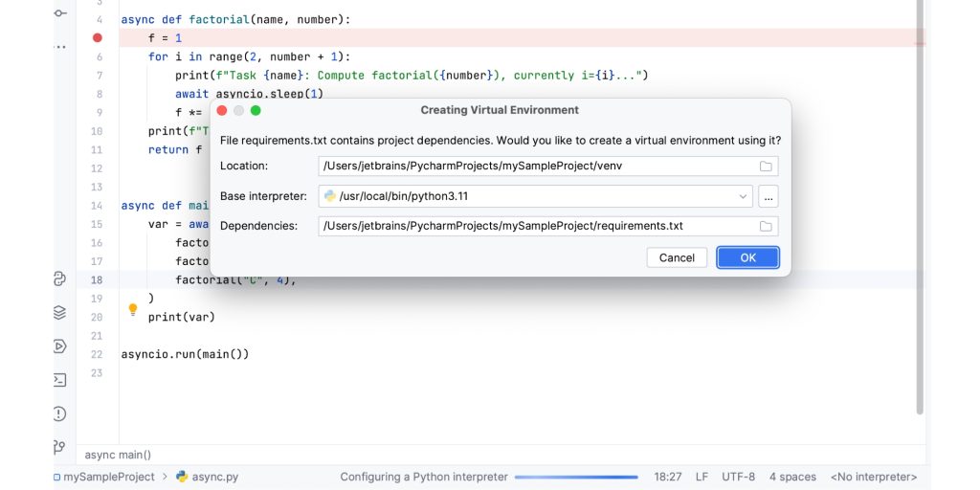
Task: Cancel the virtual environment dialog
Action: pos(677,257)
